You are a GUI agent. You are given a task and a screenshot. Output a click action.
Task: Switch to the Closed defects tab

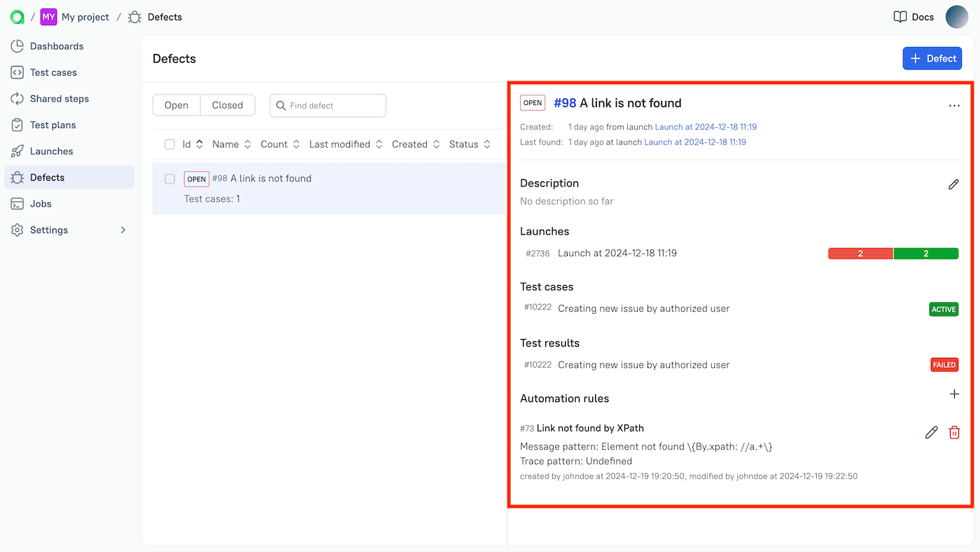pos(227,105)
